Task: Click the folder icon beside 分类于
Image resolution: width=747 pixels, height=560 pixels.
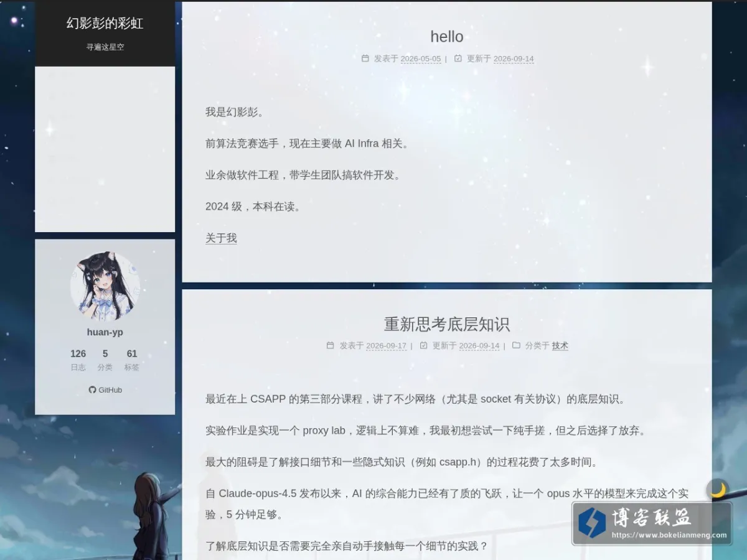Action: (x=516, y=345)
